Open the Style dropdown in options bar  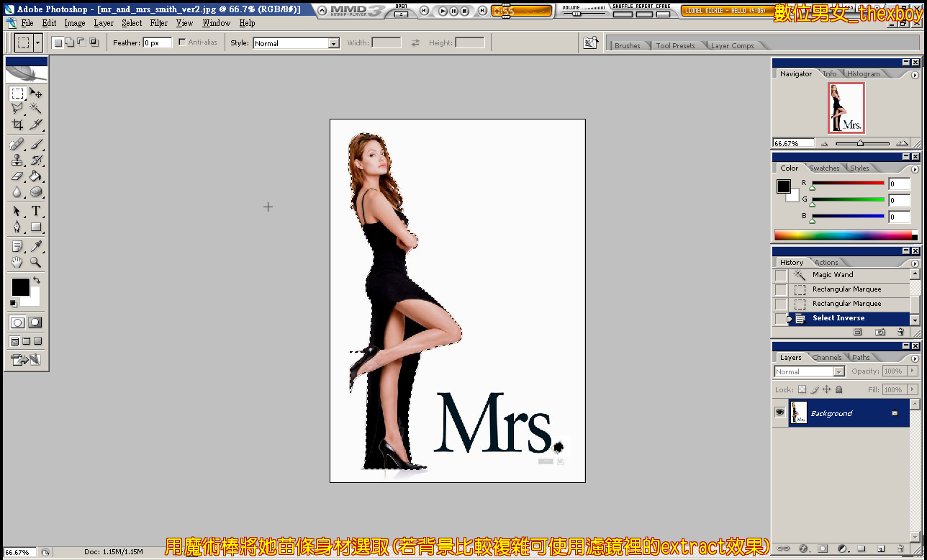(333, 43)
